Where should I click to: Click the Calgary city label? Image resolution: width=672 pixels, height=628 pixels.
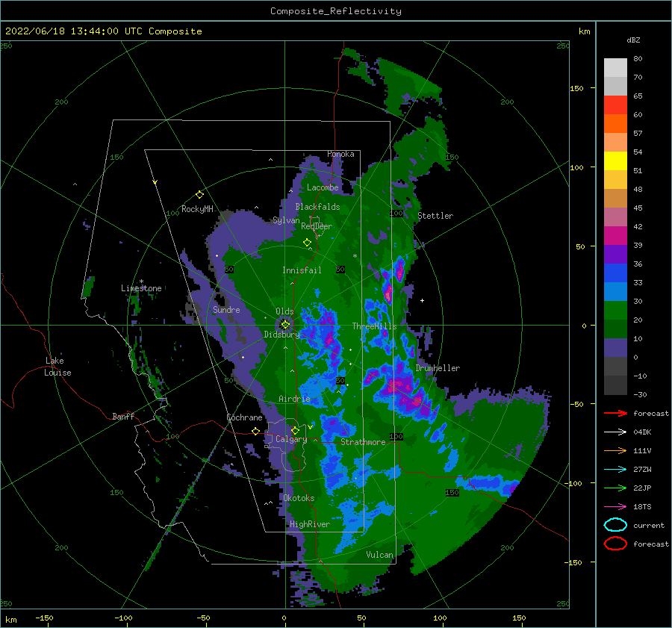[x=291, y=439]
